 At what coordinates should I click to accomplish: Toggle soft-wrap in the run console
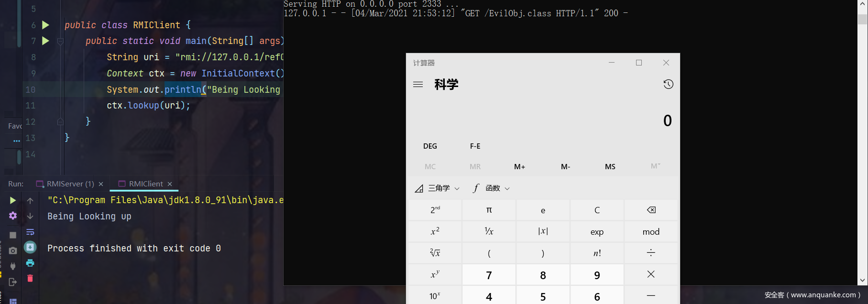pos(30,232)
